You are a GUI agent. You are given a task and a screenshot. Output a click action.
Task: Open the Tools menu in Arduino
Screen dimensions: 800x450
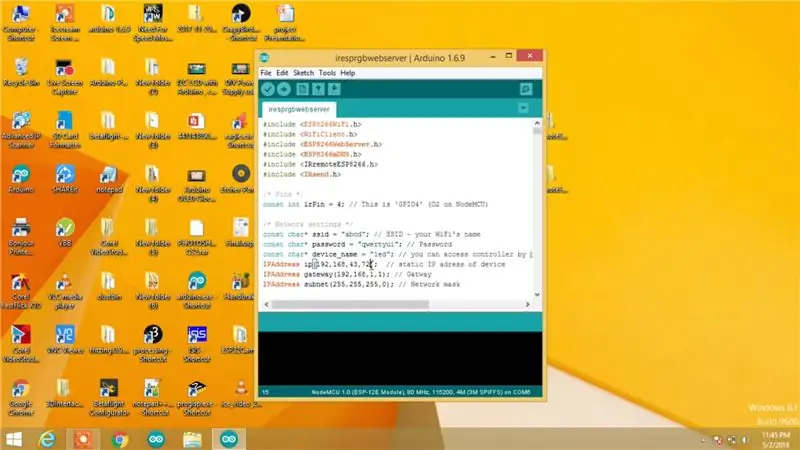point(327,73)
